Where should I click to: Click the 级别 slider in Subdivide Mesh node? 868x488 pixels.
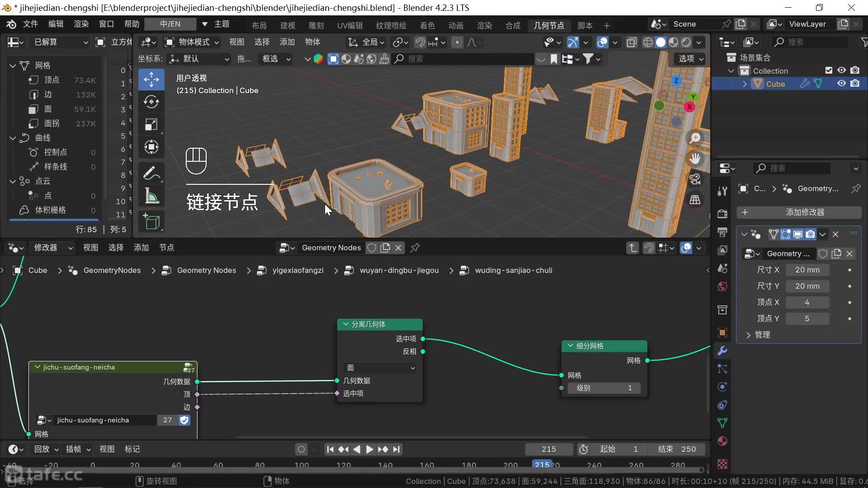pyautogui.click(x=604, y=388)
